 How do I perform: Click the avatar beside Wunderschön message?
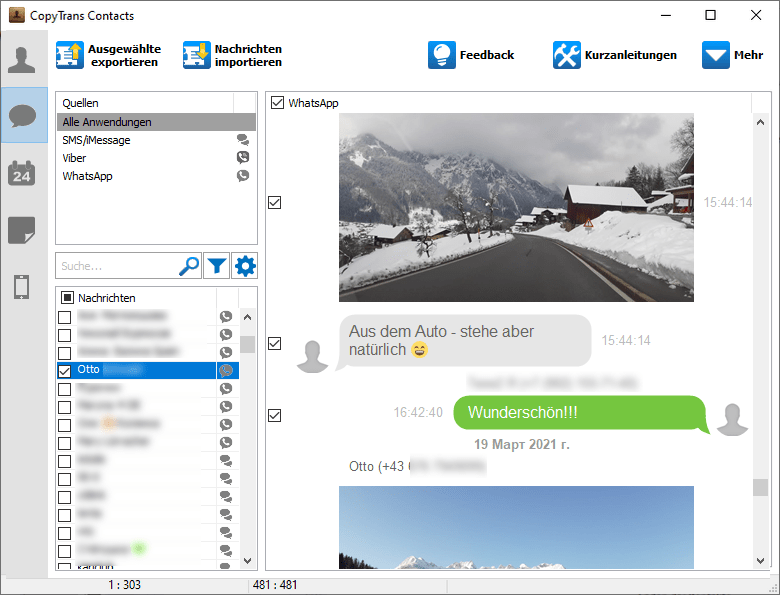[732, 420]
